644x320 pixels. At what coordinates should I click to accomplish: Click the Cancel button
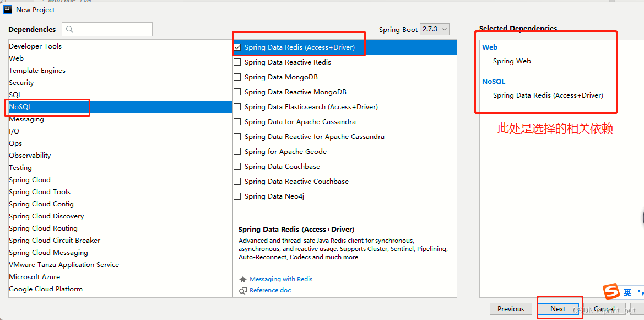pyautogui.click(x=604, y=309)
